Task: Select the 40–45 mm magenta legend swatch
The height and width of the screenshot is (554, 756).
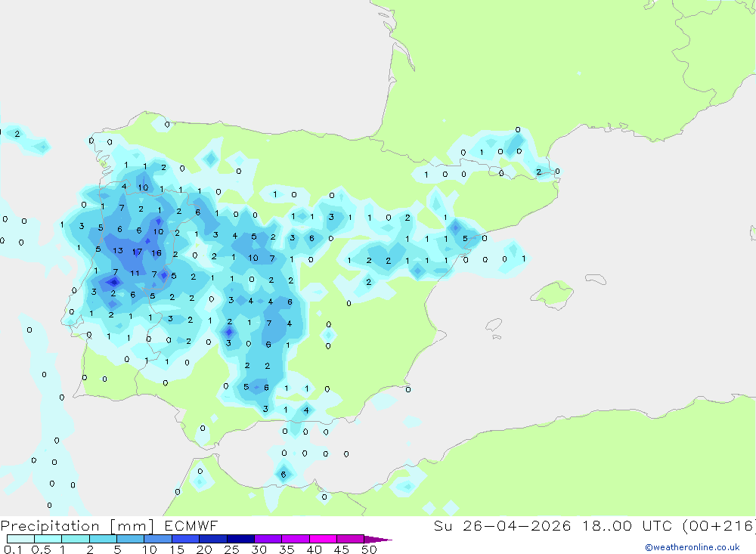Action: 323,539
